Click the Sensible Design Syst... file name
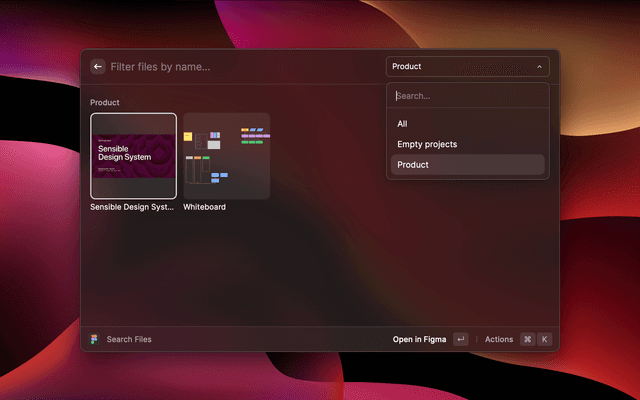The image size is (640, 400). coord(132,207)
